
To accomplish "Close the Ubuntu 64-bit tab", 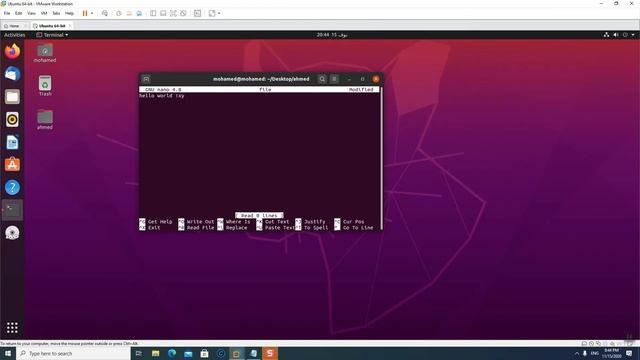I will point(70,26).
